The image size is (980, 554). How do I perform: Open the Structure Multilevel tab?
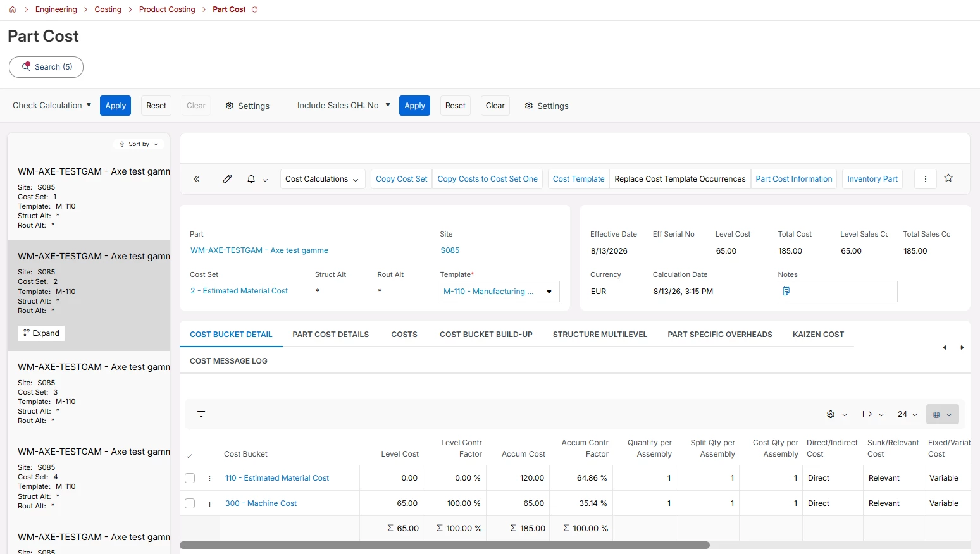tap(600, 335)
